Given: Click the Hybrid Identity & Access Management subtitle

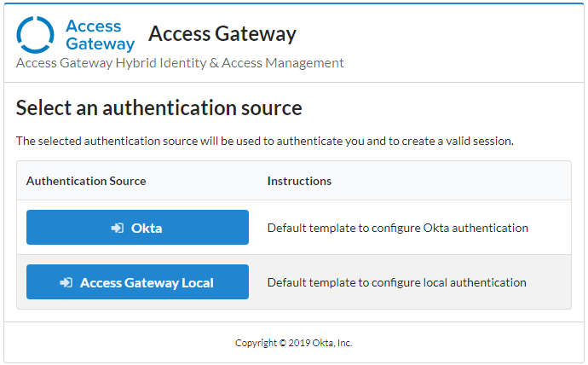Looking at the screenshot, I should coord(180,63).
